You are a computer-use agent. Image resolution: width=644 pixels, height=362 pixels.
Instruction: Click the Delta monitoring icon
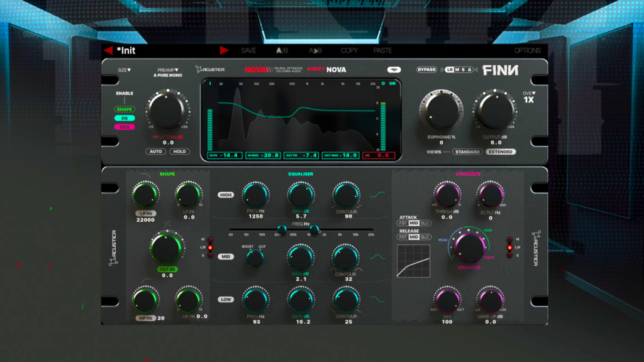(469, 70)
